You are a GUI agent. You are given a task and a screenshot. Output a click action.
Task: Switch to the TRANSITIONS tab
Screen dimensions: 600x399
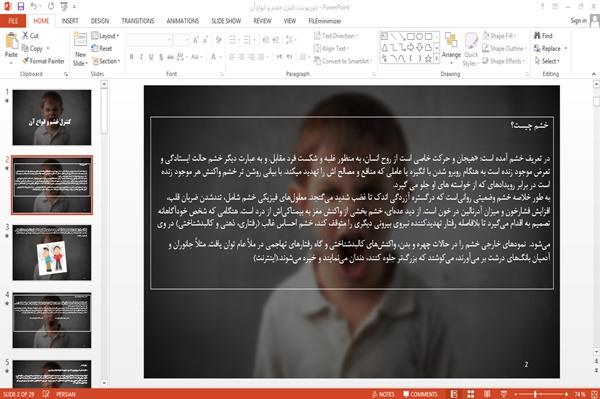pyautogui.click(x=138, y=21)
